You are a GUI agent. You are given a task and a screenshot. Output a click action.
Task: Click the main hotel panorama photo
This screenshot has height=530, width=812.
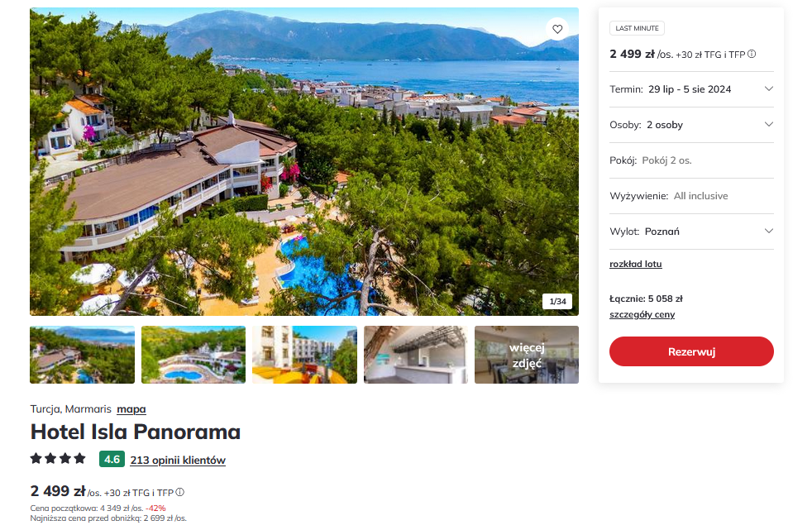pyautogui.click(x=304, y=161)
